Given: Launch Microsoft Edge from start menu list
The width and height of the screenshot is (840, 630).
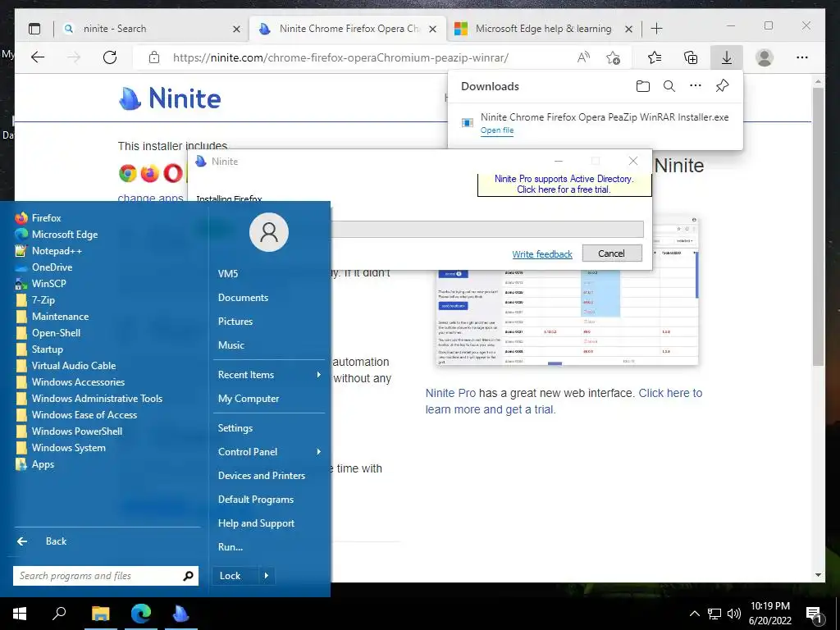Looking at the screenshot, I should tap(57, 234).
